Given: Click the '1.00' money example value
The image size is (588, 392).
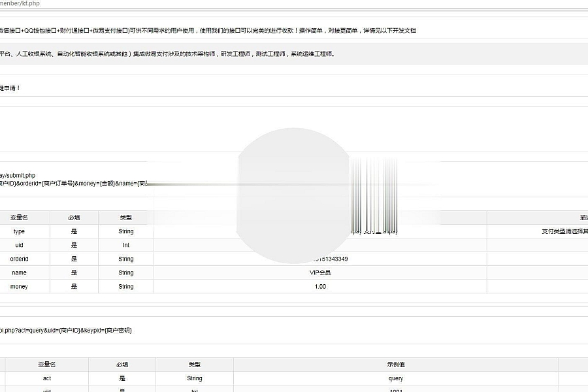Looking at the screenshot, I should 320,286.
